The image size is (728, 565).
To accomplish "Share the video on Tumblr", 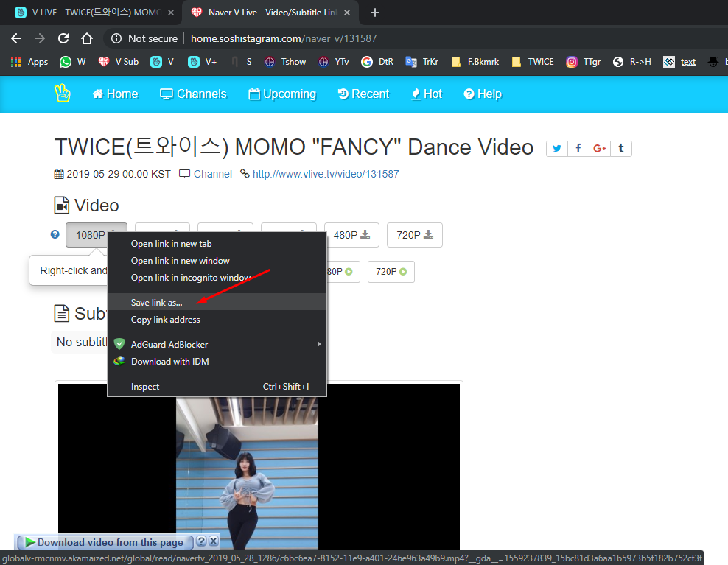I will [620, 149].
